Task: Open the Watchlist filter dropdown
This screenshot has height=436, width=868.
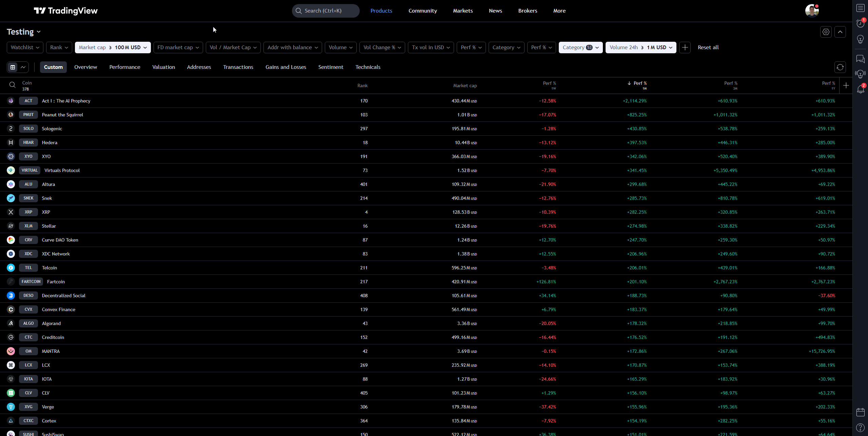Action: (x=25, y=48)
